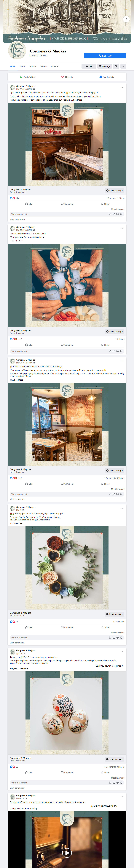Switch to the Photos tab
Image resolution: width=134 pixels, height=868 pixels.
pos(33,66)
